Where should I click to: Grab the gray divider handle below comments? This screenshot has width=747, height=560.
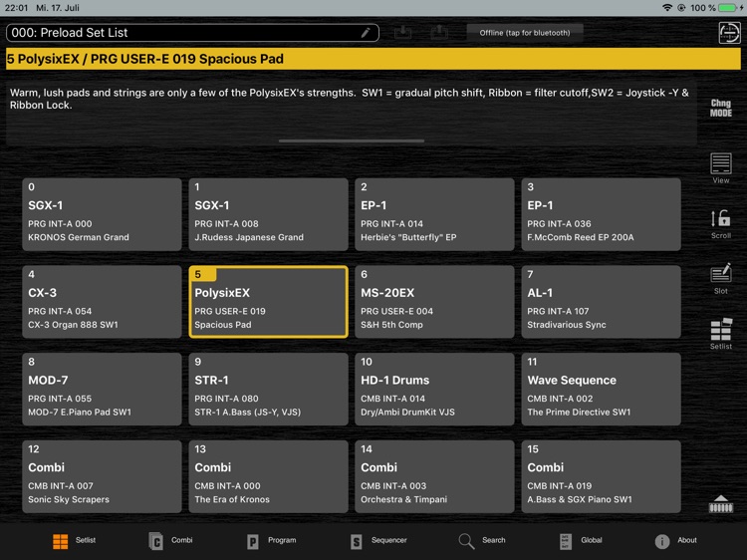[x=352, y=141]
